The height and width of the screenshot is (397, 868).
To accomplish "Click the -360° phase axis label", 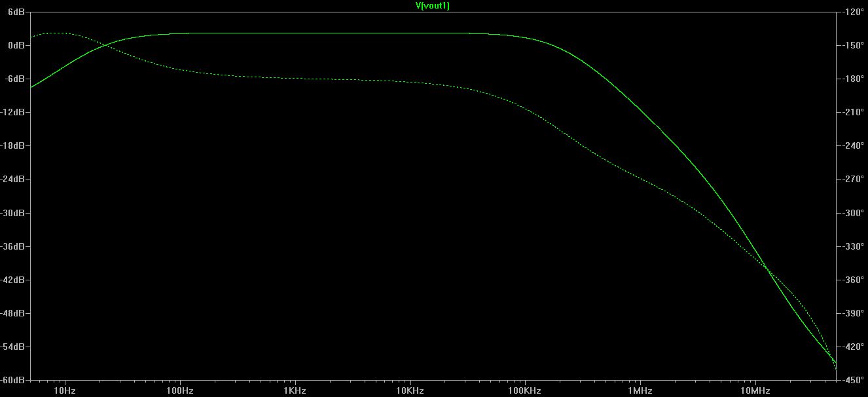I will coord(852,280).
